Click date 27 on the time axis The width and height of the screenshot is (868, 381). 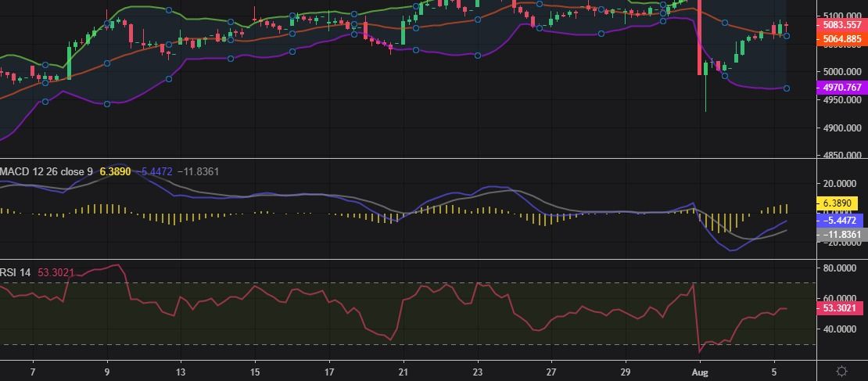click(551, 371)
